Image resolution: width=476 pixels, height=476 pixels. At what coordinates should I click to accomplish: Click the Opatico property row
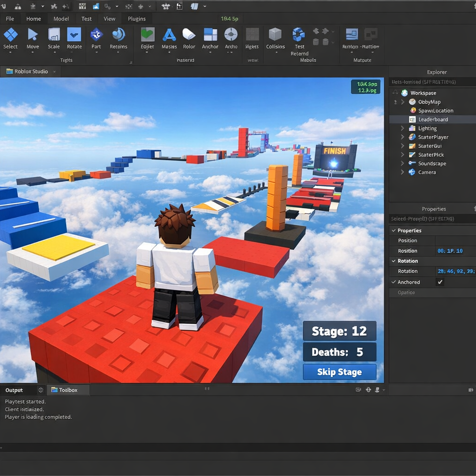[x=432, y=292]
